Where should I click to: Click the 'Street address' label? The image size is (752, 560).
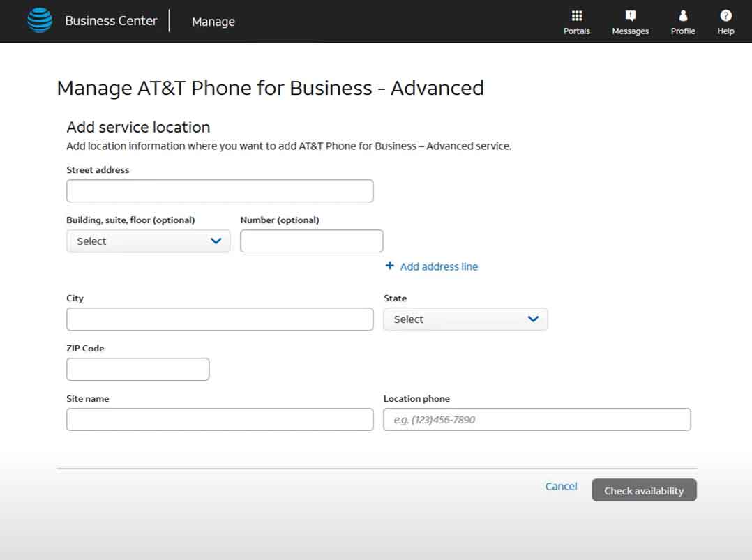tap(98, 169)
